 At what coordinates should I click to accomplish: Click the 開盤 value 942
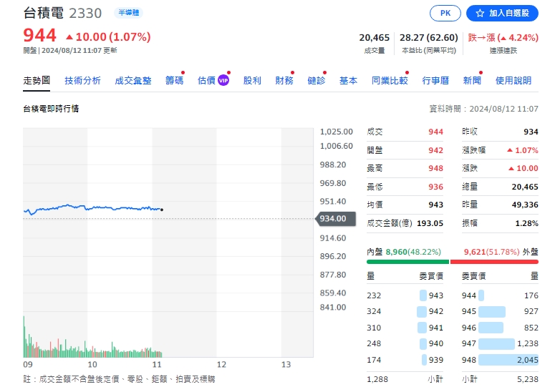[x=435, y=150]
